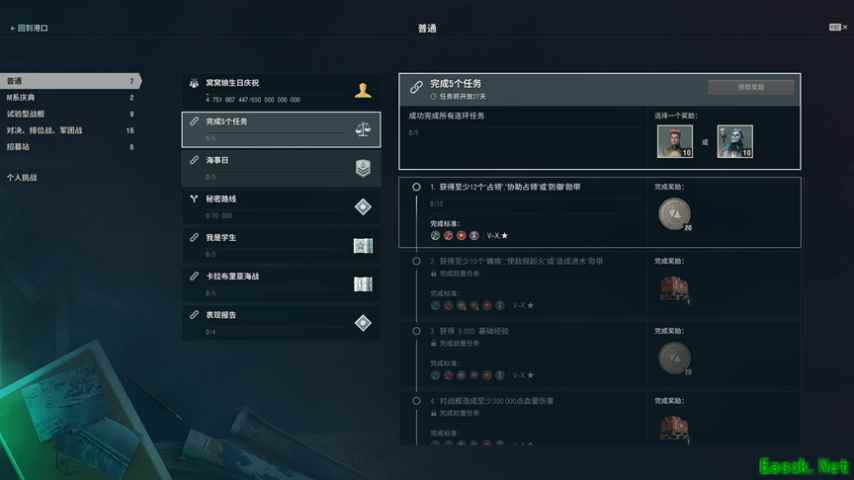
Task: Click the chevron badge icon on the 海事日 mission
Action: click(x=363, y=168)
